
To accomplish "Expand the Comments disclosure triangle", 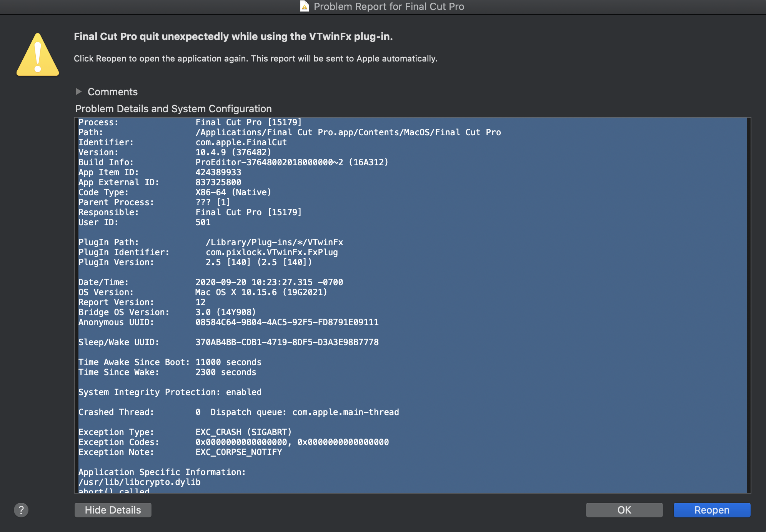I will pos(79,91).
